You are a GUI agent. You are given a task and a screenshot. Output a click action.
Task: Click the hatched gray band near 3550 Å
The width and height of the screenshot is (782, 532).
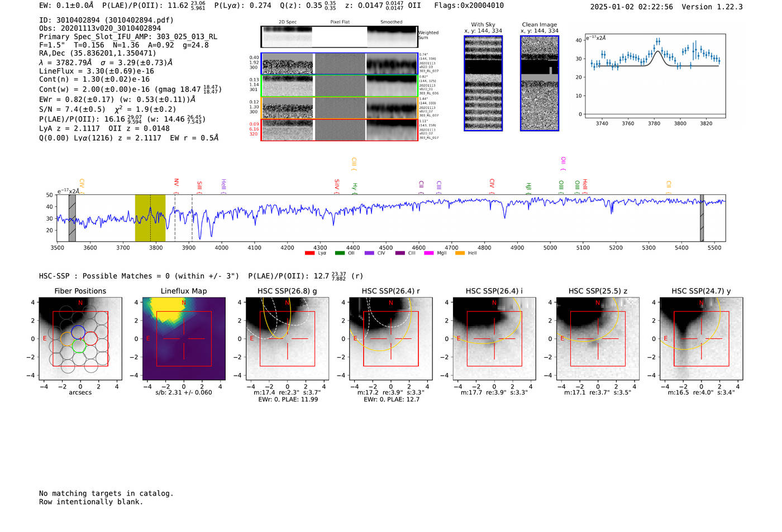(72, 218)
